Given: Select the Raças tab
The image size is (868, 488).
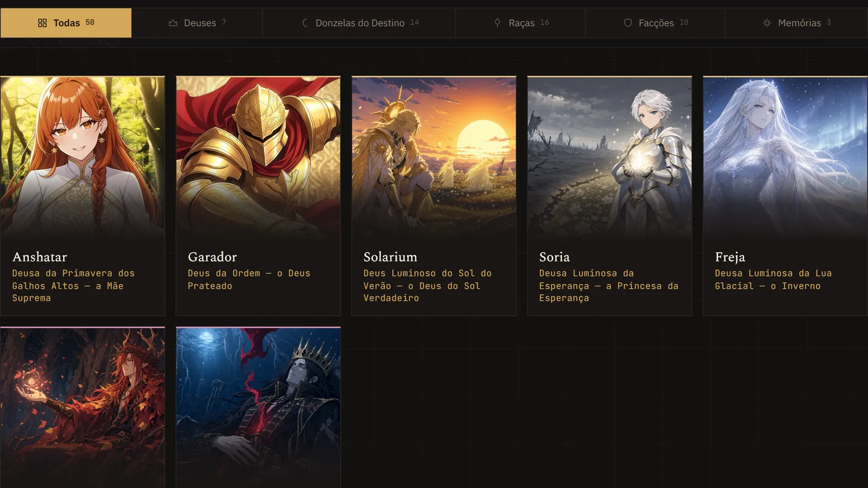Looking at the screenshot, I should pyautogui.click(x=520, y=23).
